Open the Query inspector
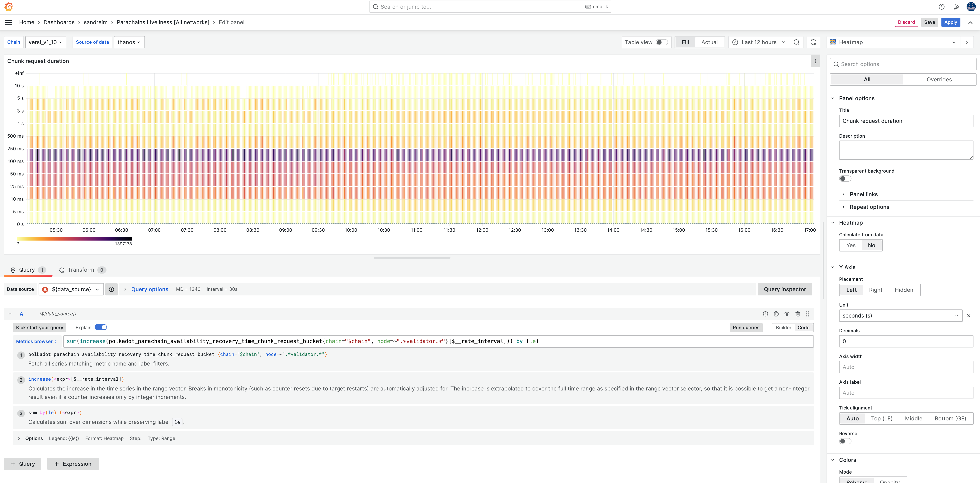Screen dimensions: 980x483 pyautogui.click(x=785, y=289)
